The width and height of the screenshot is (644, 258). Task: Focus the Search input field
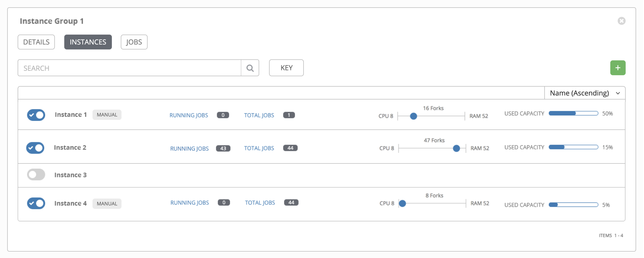point(129,68)
